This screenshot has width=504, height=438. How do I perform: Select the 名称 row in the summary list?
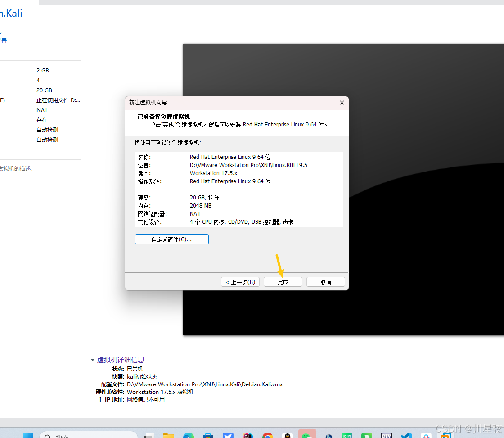pos(238,157)
